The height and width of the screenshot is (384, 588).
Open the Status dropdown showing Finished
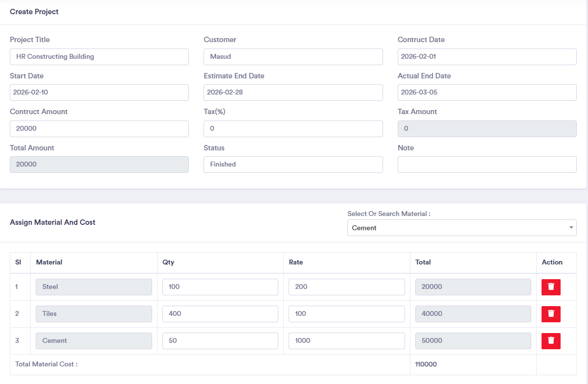[293, 165]
